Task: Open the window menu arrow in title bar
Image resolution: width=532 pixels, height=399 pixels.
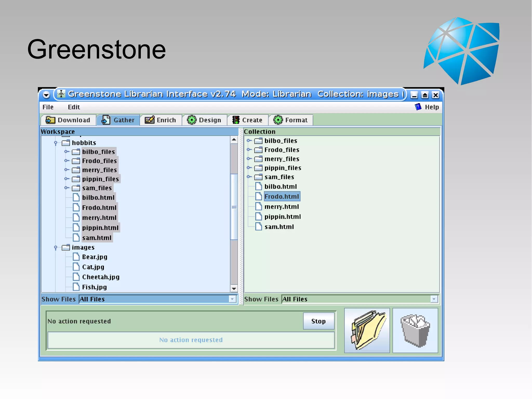Action: (x=46, y=95)
